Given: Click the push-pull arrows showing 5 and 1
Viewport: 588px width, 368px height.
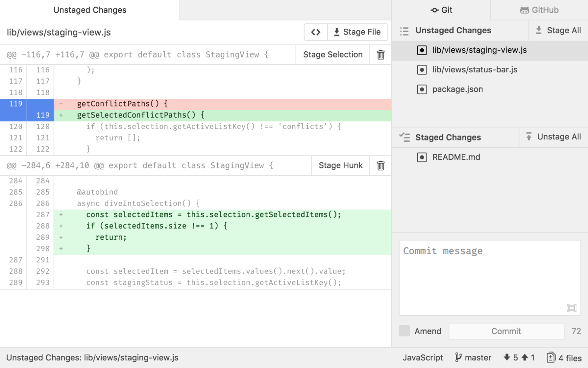Looking at the screenshot, I should [x=519, y=357].
